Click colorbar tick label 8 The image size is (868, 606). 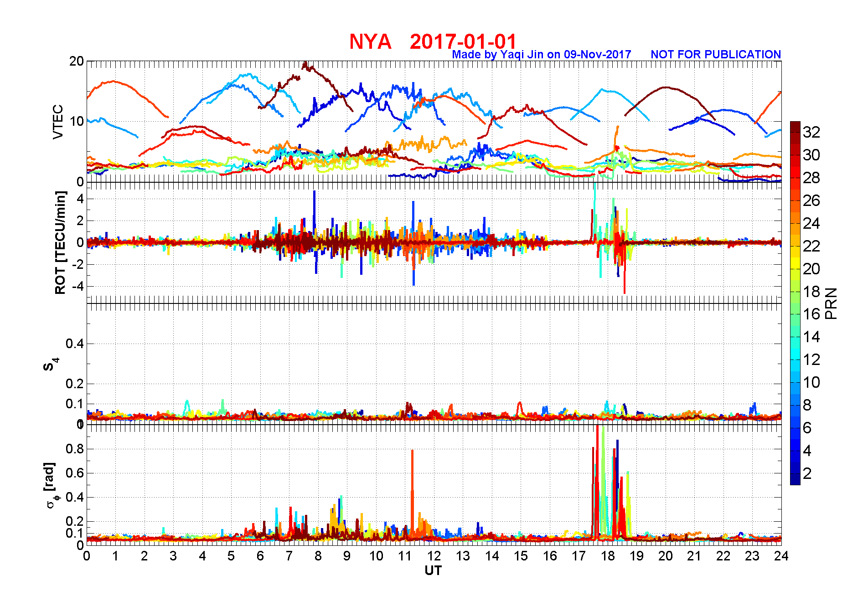click(x=807, y=405)
